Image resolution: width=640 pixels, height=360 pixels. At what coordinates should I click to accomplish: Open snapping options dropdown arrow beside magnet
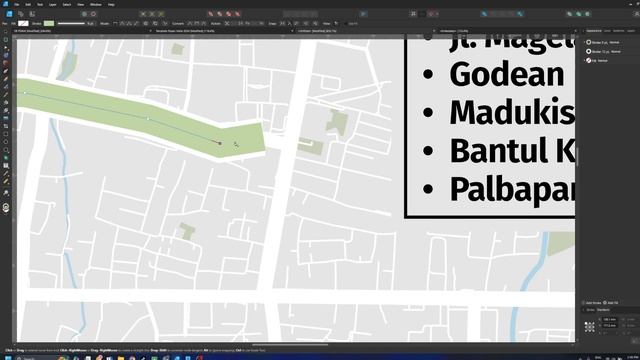[x=438, y=14]
